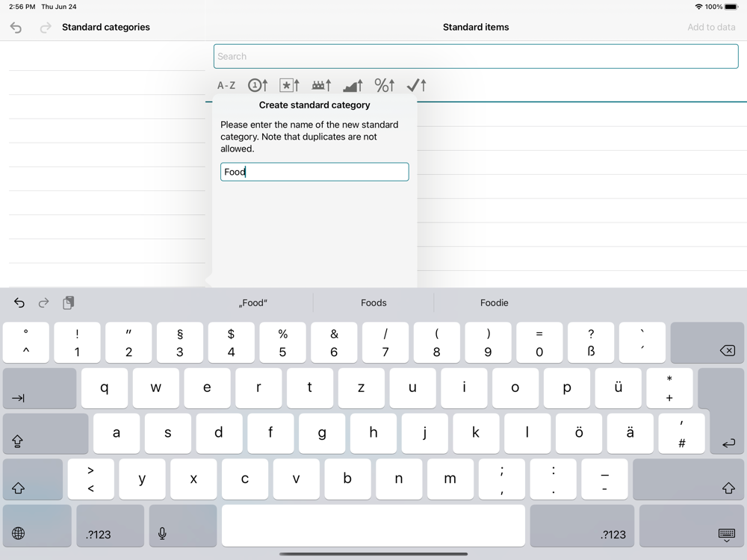Tap the keyboard undo icon

coord(19,303)
